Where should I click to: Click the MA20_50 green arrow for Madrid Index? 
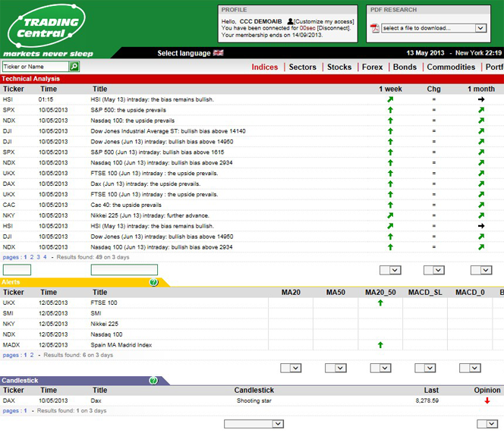point(380,345)
